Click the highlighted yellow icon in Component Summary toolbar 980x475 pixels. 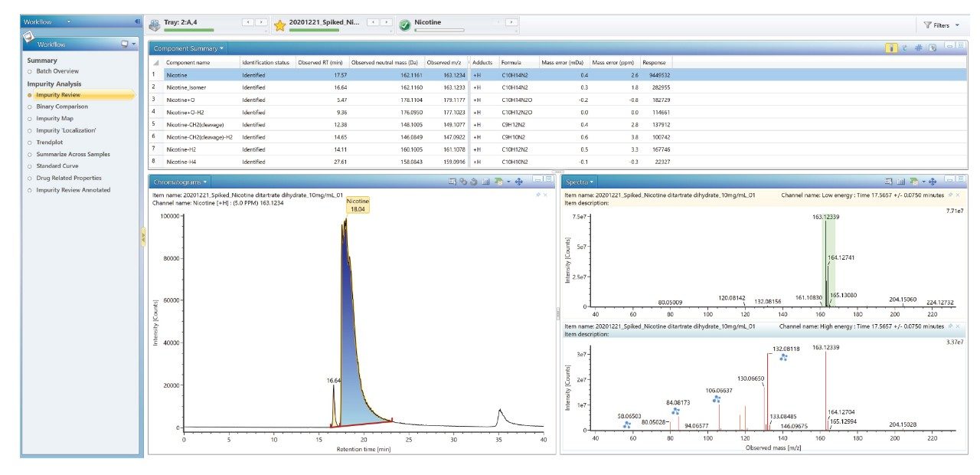[892, 47]
